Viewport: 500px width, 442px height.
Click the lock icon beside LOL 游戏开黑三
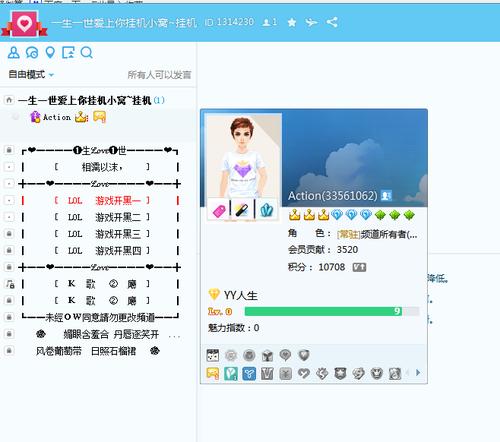click(9, 234)
